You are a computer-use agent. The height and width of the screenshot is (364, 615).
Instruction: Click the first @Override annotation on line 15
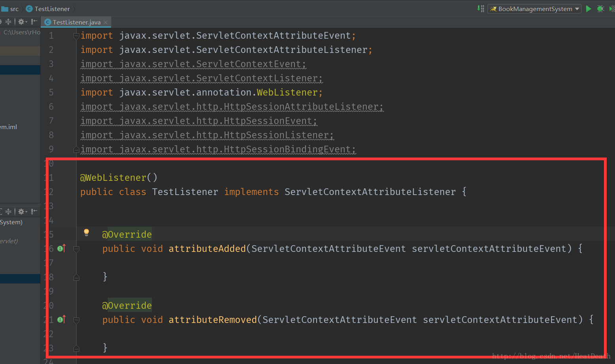127,235
